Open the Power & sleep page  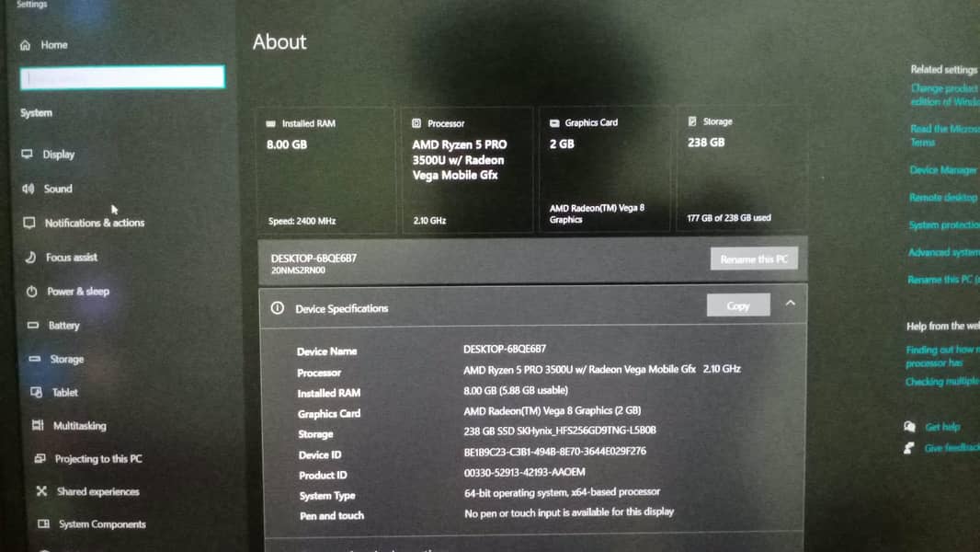click(78, 292)
